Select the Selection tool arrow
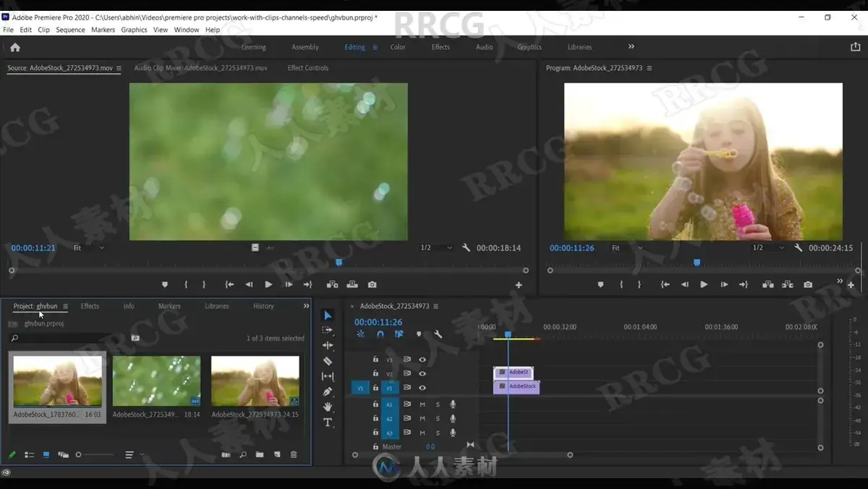 pos(328,315)
